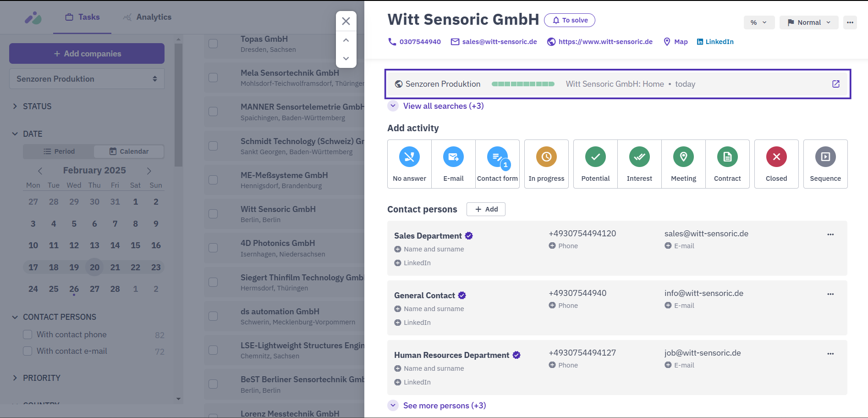The image size is (868, 418).
Task: Start a Sequence for this company
Action: coord(825,164)
